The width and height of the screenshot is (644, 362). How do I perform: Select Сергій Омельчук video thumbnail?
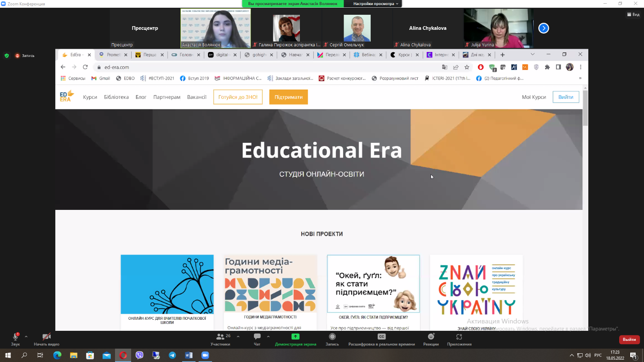[356, 28]
